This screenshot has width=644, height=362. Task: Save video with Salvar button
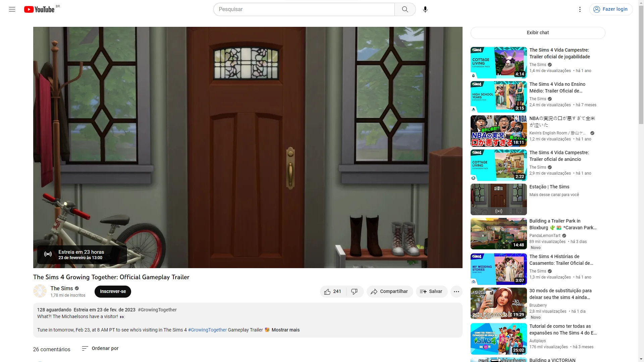431,292
